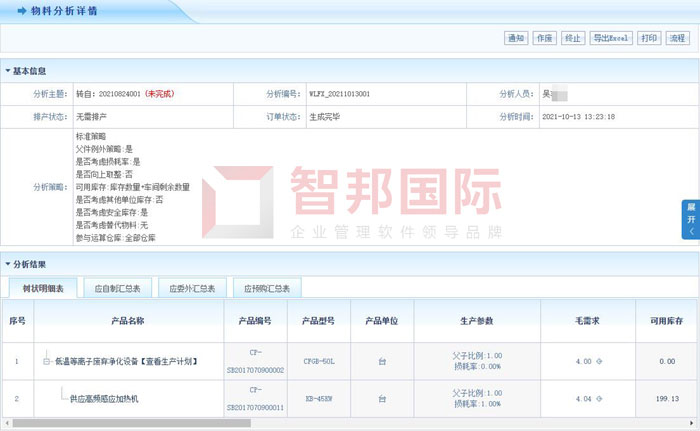Click the 未完成 status text
The image size is (700, 431).
pyautogui.click(x=160, y=94)
